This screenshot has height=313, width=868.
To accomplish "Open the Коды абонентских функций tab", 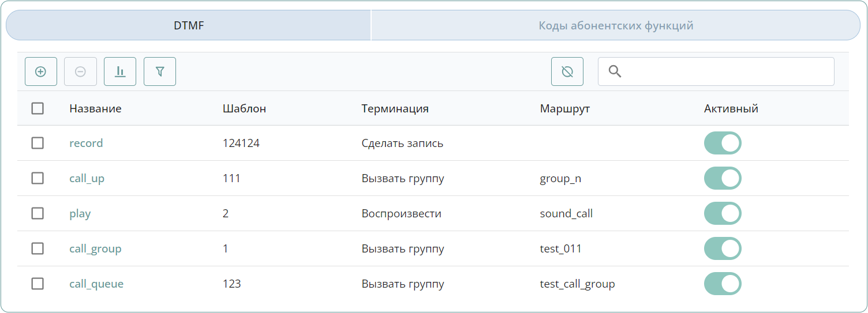I will (x=616, y=25).
